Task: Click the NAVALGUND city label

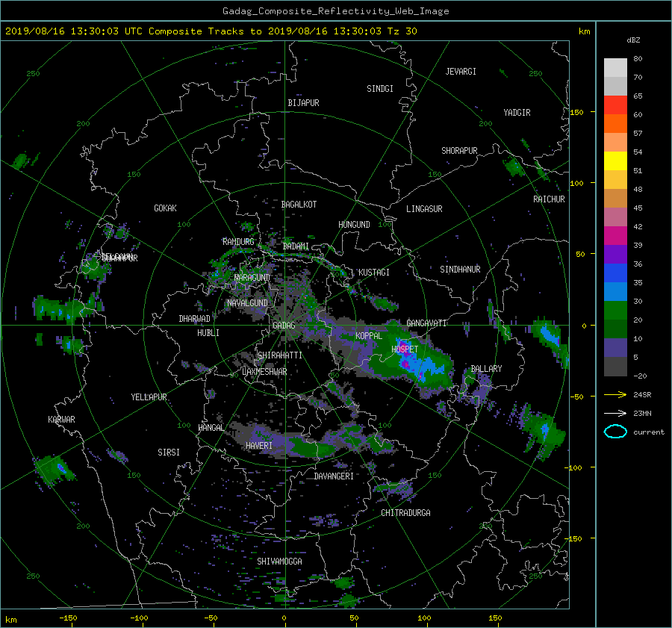Action: point(247,303)
